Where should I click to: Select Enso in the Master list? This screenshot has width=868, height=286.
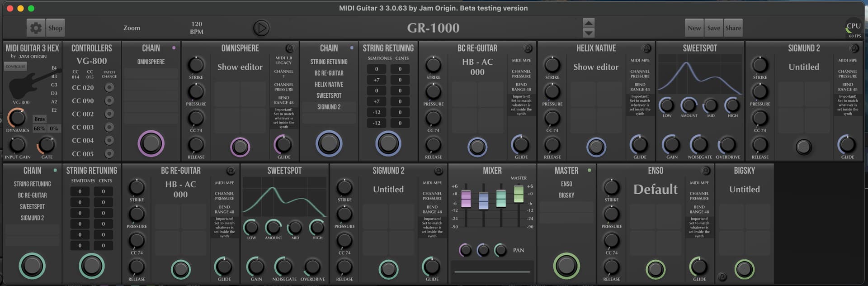tap(566, 184)
